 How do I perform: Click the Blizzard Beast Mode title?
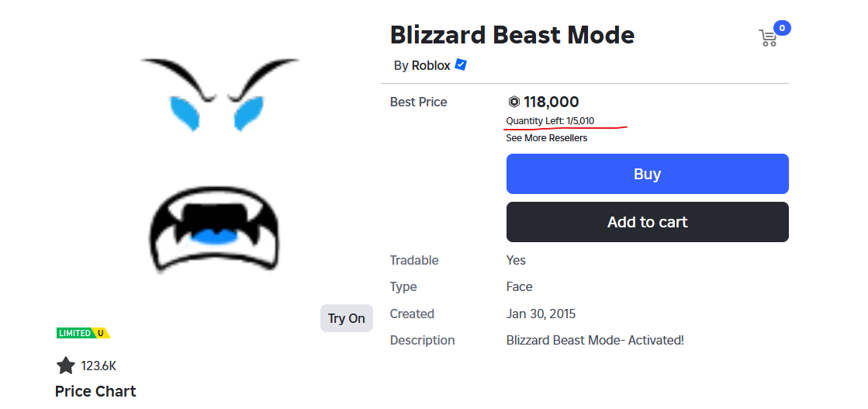tap(512, 35)
